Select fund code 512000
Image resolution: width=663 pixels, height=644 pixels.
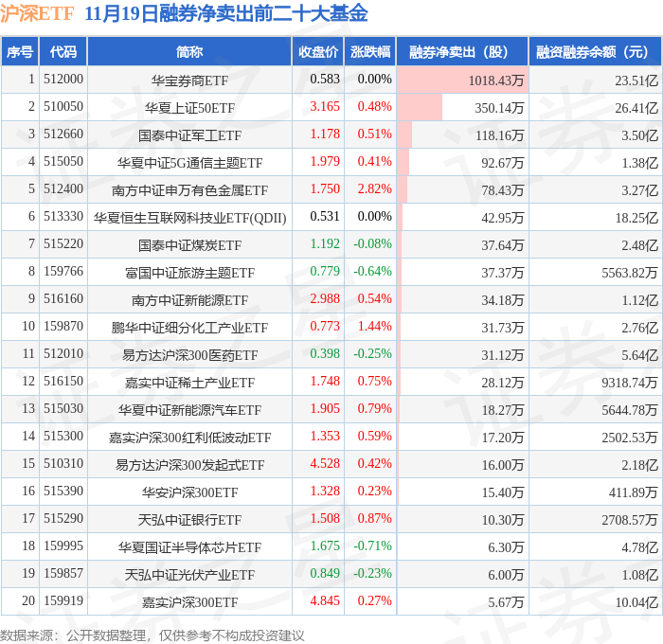tap(63, 79)
